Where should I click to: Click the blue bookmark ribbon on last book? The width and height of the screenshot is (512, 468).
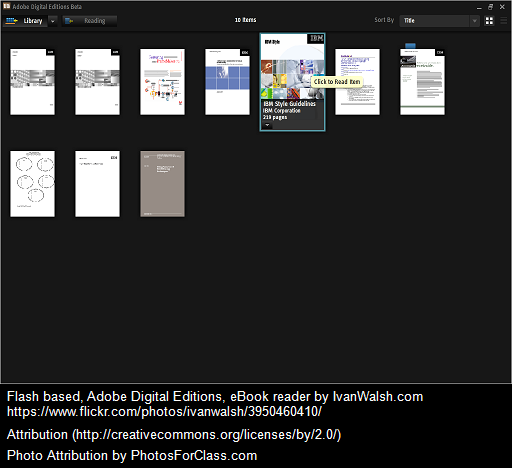pos(410,46)
